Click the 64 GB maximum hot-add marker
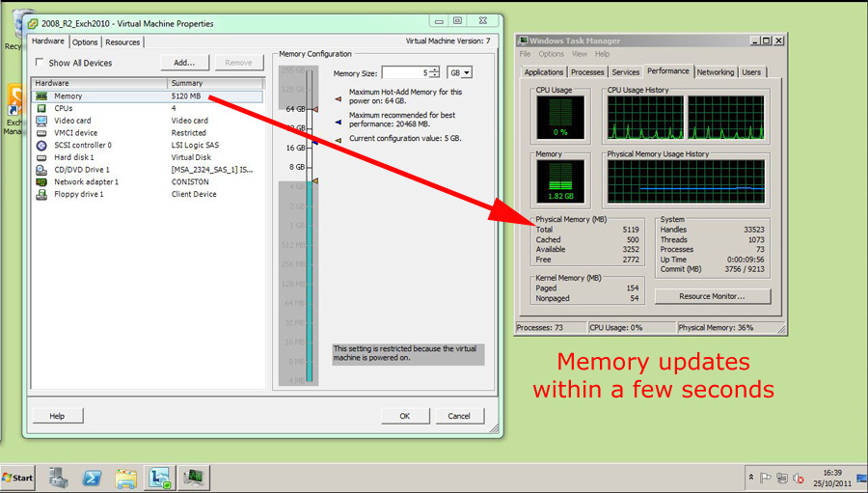This screenshot has height=493, width=868. click(x=315, y=109)
